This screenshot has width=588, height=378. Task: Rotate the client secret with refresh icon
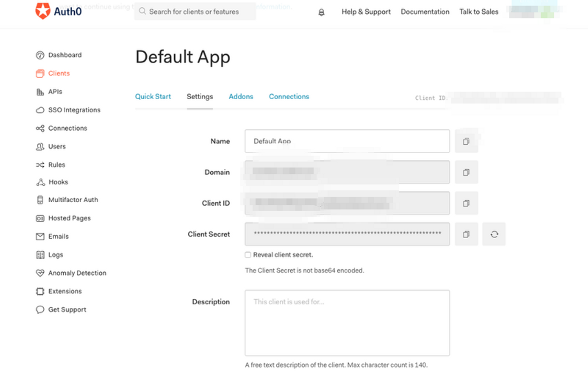click(x=494, y=234)
